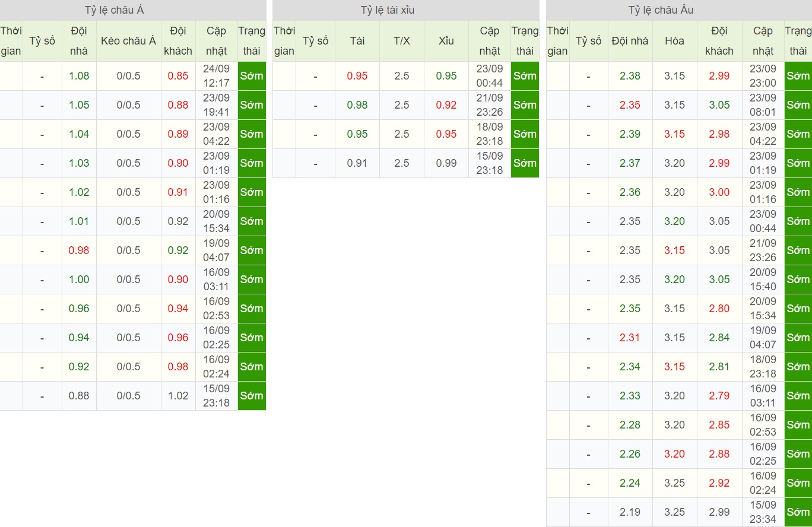Click 'Thời gian' header in Tỷ lệ tài xỉu table
The width and height of the screenshot is (812, 527).
click(x=284, y=41)
